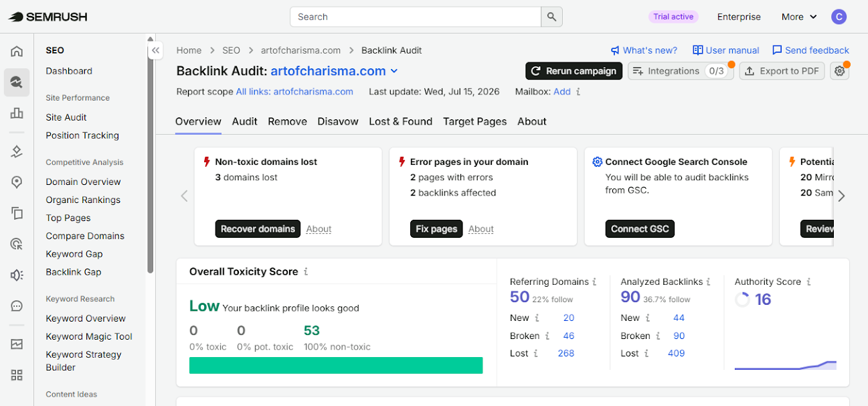The image size is (868, 406).
Task: Click info icon next to Mailbox Add
Action: pyautogui.click(x=578, y=92)
